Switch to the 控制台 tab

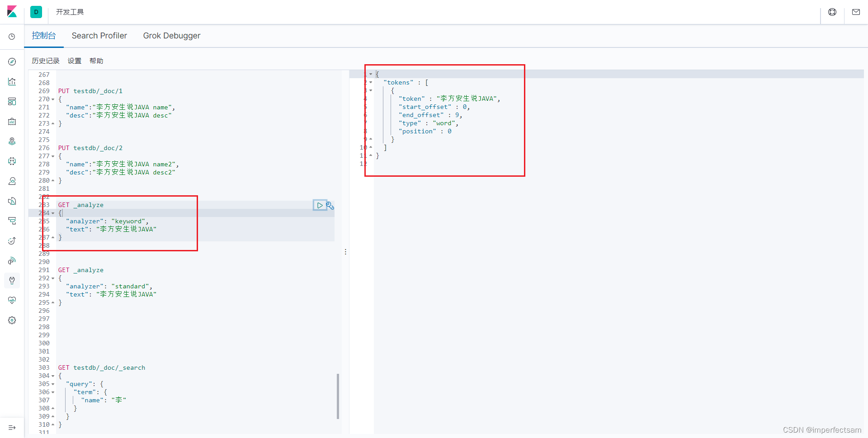[x=44, y=36]
